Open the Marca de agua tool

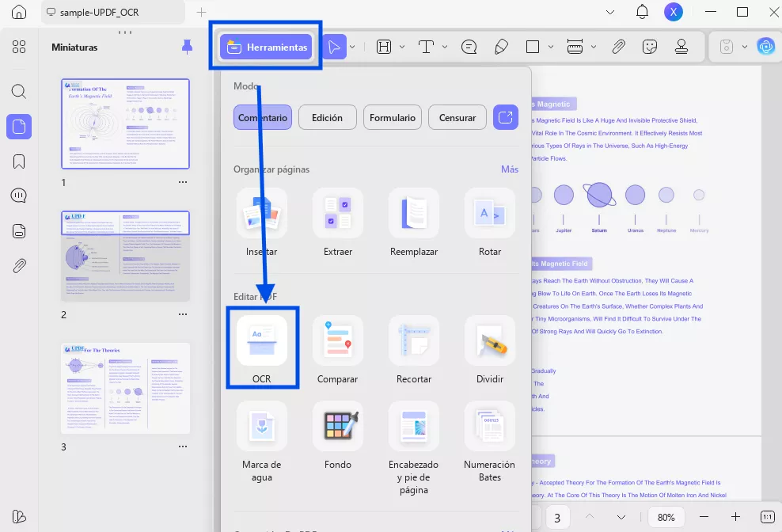pos(262,441)
